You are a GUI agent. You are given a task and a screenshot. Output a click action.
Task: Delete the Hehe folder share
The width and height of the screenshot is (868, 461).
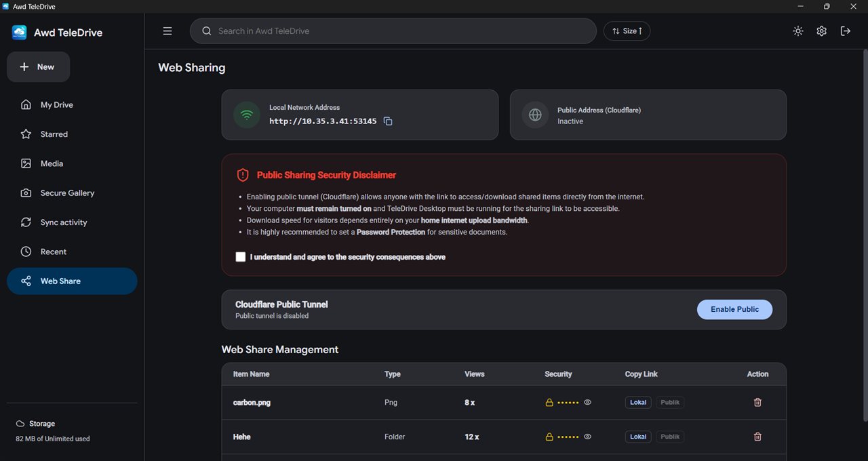(x=757, y=437)
